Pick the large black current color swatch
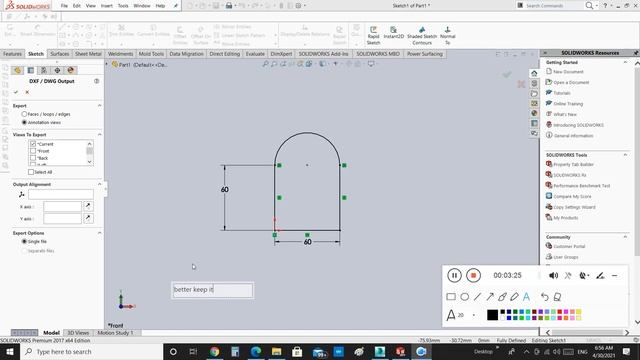640x360 pixels. point(492,315)
